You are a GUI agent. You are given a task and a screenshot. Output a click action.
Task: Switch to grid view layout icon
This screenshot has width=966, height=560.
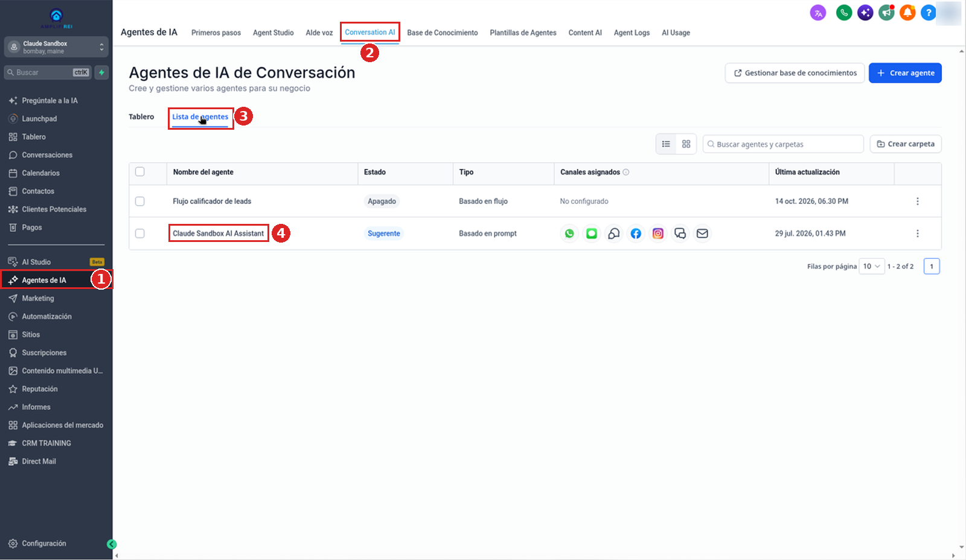(x=686, y=144)
